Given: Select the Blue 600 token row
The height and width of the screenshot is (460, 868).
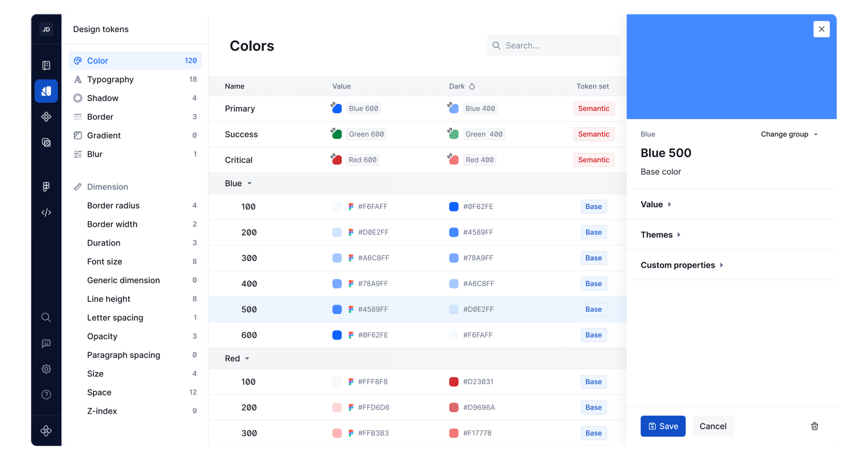Looking at the screenshot, I should click(x=418, y=335).
